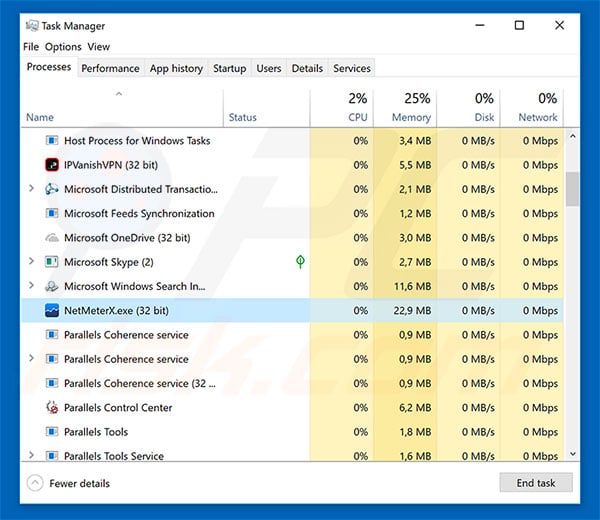Collapse view with Fewer details arrow icon
This screenshot has width=600, height=520.
point(35,483)
